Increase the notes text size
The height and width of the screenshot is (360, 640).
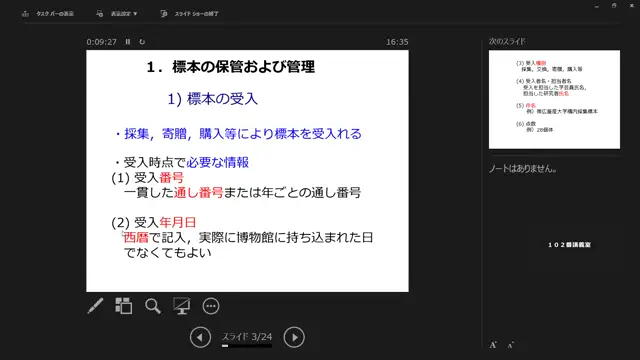tap(493, 345)
